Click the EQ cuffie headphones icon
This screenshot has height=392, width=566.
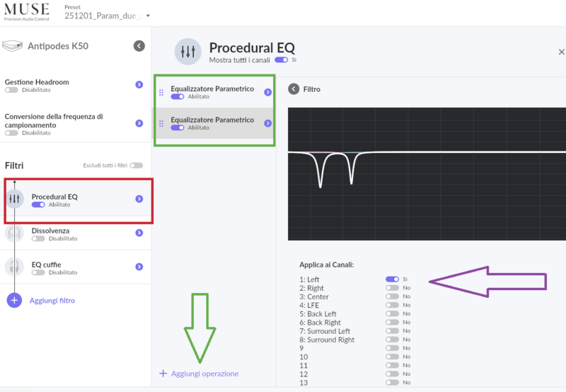click(14, 267)
